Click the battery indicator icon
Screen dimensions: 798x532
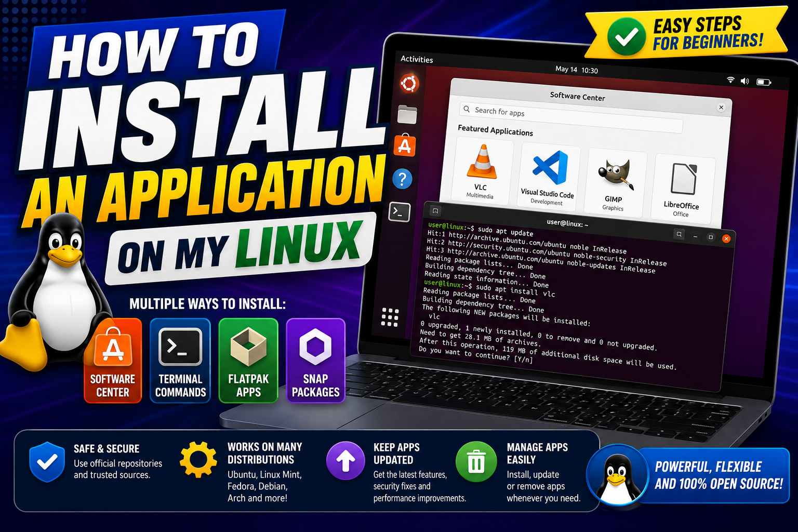click(x=764, y=82)
